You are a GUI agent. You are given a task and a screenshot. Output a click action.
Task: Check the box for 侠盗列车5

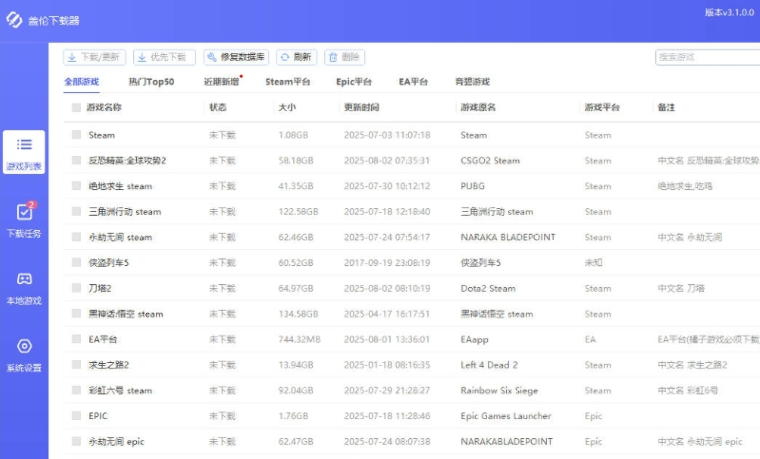[x=76, y=262]
